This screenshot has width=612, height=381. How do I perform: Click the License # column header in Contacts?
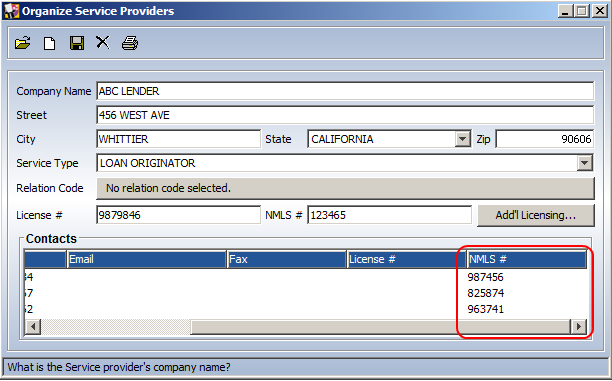click(x=406, y=259)
